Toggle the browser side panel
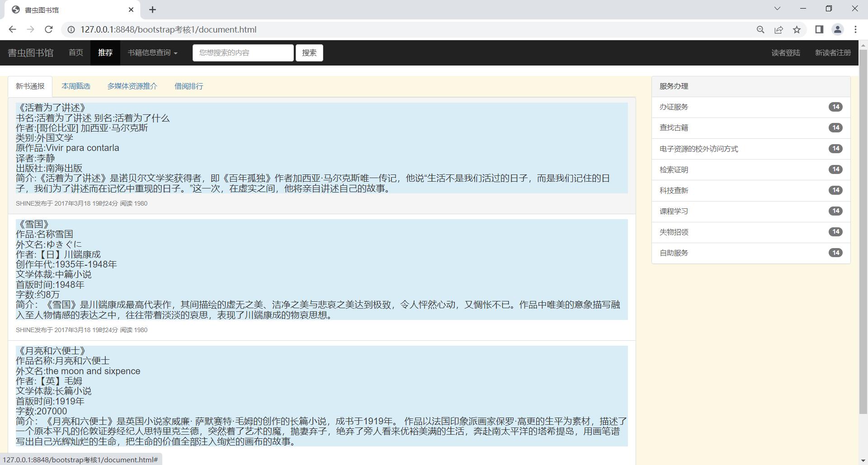 coord(819,29)
